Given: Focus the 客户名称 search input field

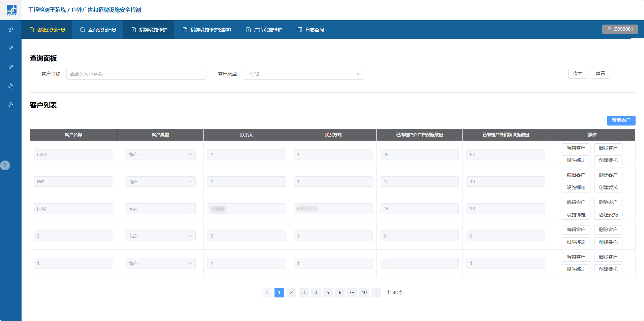Looking at the screenshot, I should [x=136, y=74].
